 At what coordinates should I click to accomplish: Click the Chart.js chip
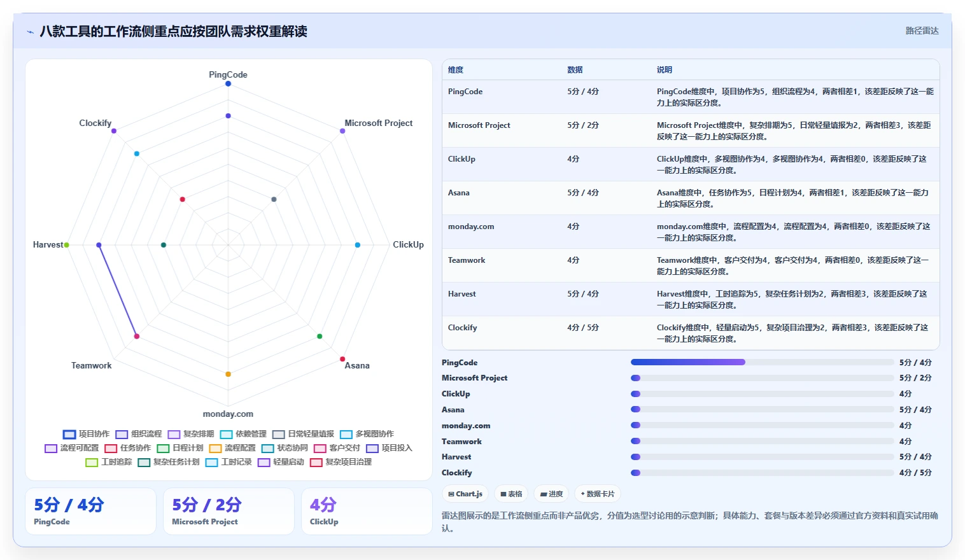(x=465, y=494)
